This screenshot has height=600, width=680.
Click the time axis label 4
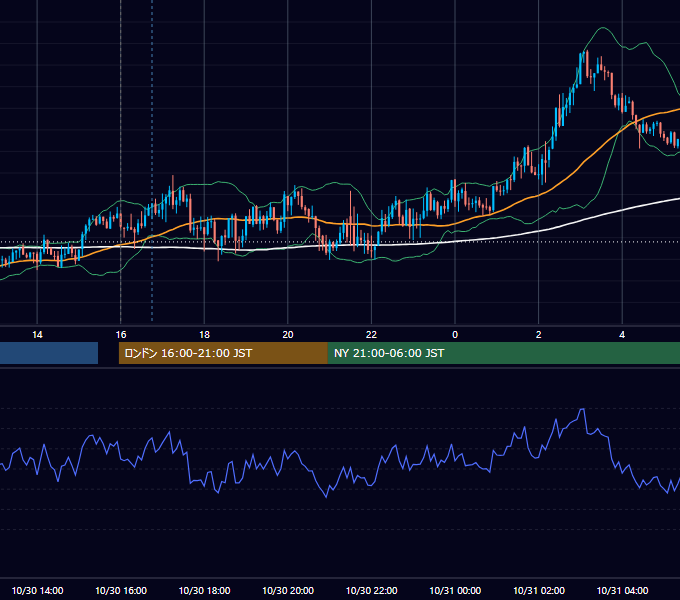622,335
